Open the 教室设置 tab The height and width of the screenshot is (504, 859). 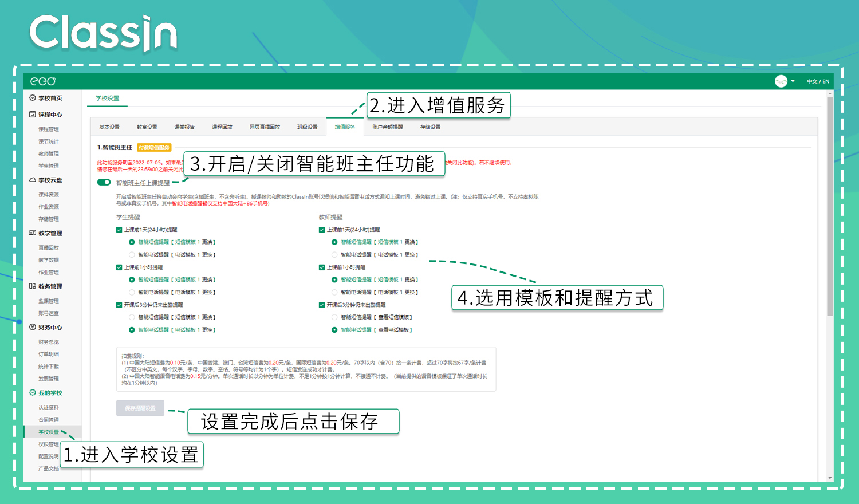click(147, 127)
